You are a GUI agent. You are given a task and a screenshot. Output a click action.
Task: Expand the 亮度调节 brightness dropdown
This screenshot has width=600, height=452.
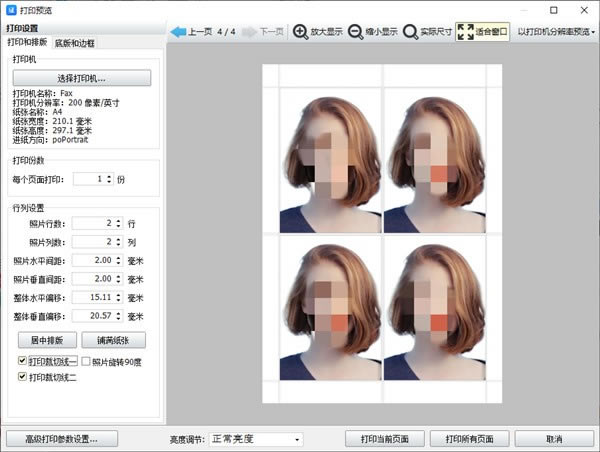click(256, 439)
